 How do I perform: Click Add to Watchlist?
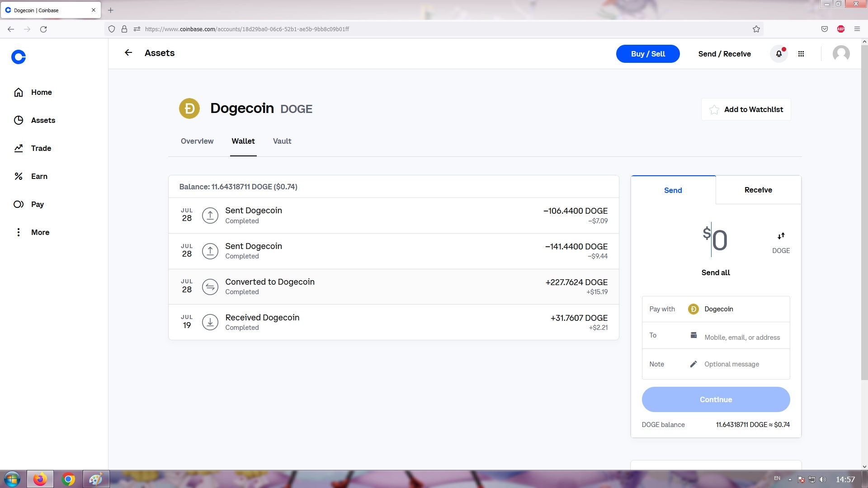746,109
